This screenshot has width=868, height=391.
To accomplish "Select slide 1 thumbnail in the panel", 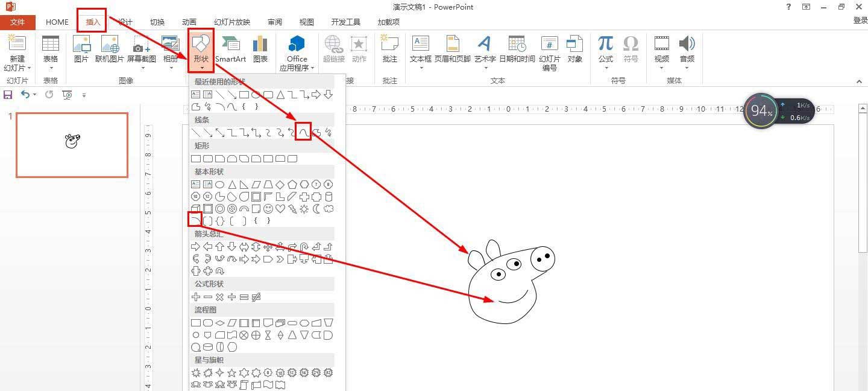I will (72, 145).
